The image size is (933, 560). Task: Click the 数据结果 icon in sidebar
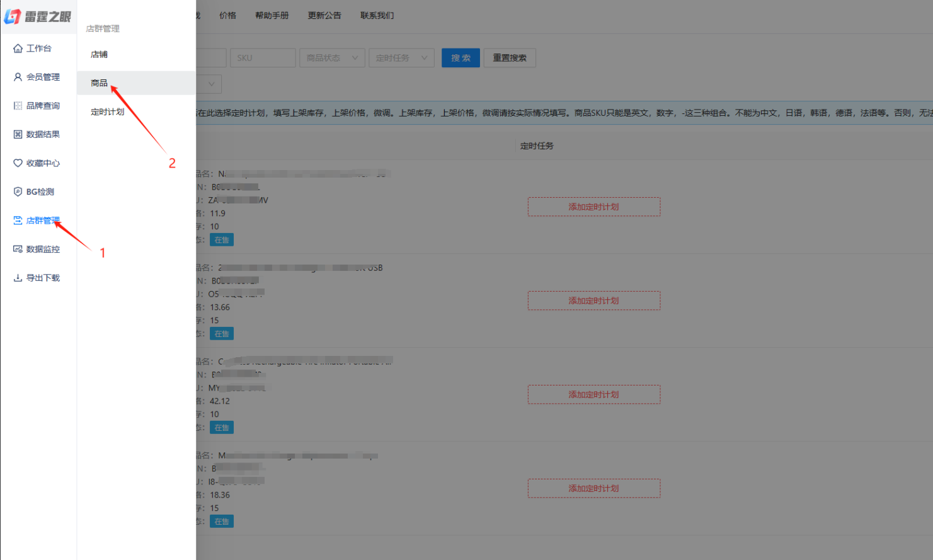[18, 134]
